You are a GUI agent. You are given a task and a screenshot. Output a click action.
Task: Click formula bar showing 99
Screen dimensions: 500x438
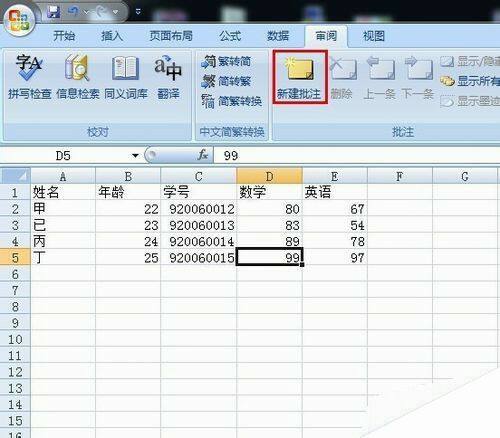(x=357, y=155)
